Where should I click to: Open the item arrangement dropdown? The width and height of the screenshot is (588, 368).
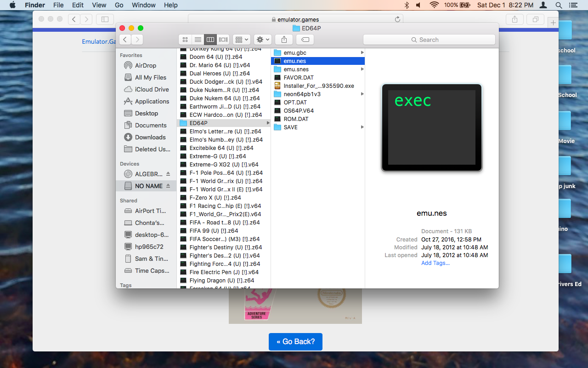point(241,40)
